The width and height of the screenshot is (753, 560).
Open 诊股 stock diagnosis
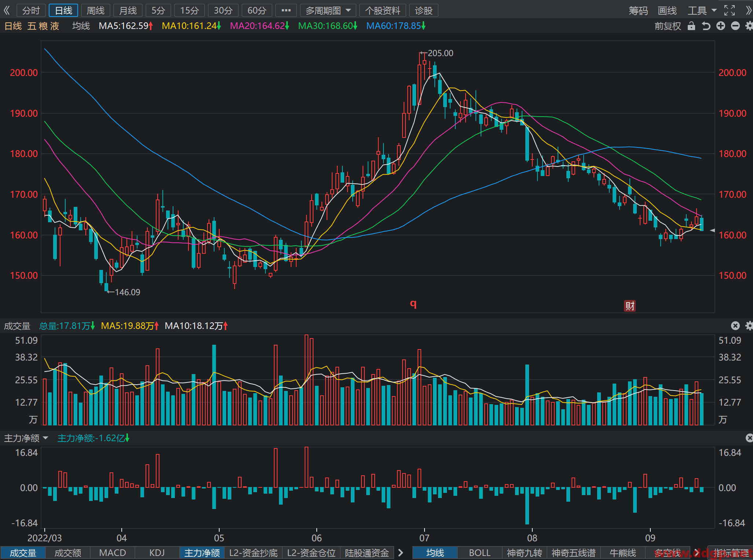coord(423,10)
